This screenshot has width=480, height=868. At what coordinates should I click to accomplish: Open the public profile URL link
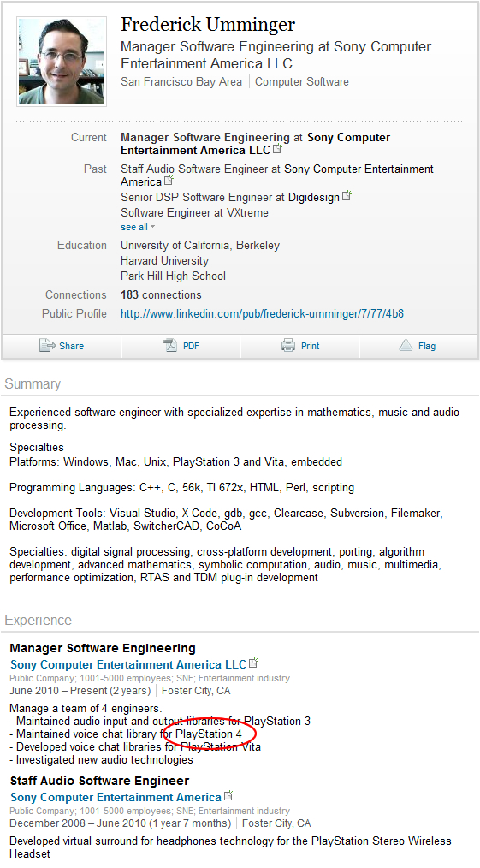click(x=262, y=314)
